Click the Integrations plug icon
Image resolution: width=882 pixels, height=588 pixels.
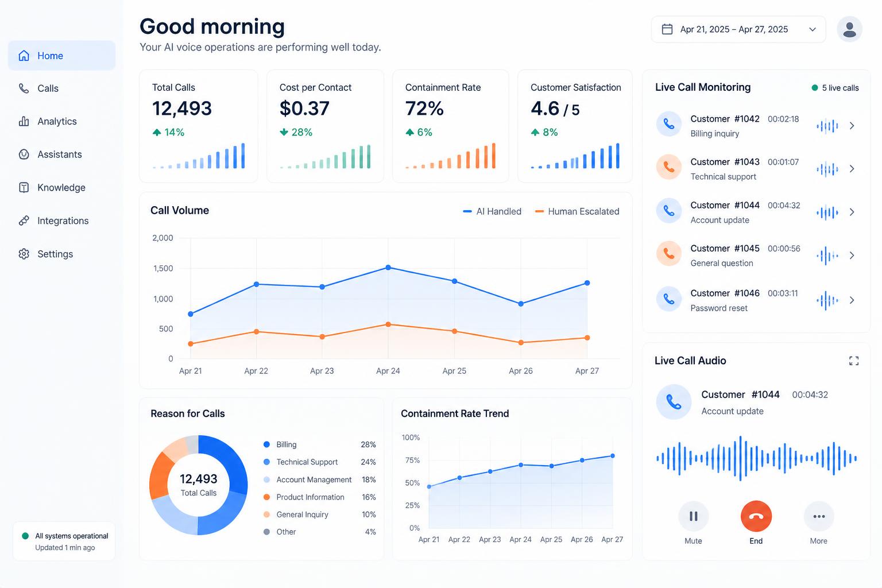pyautogui.click(x=24, y=220)
